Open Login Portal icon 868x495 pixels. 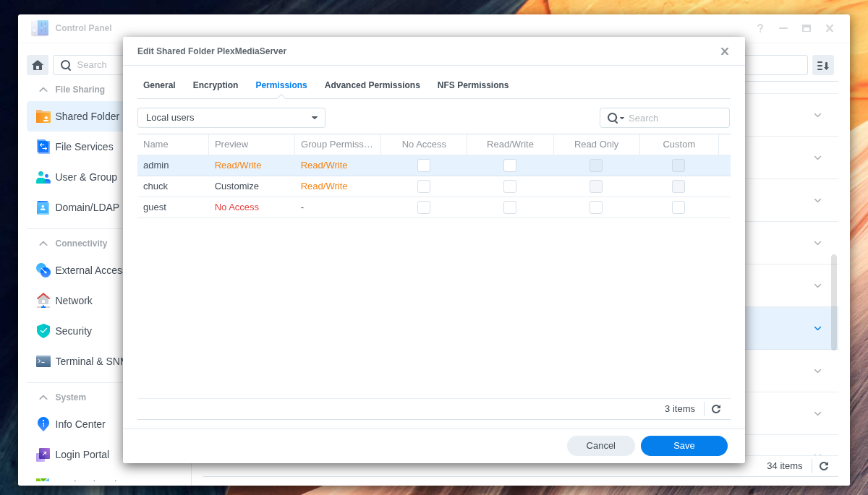click(x=43, y=455)
